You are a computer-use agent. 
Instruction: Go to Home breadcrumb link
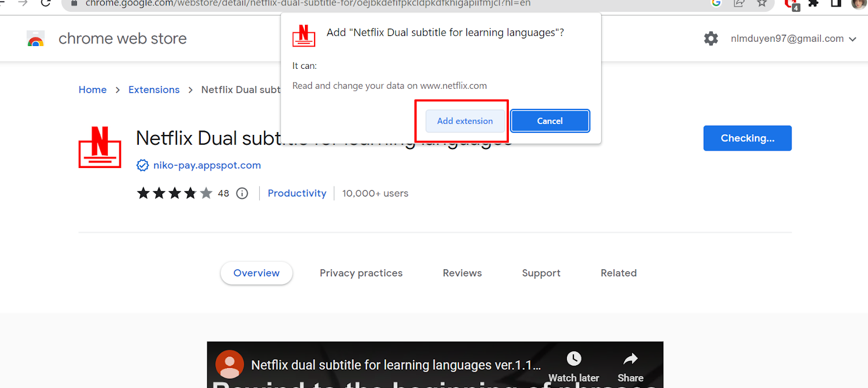tap(93, 89)
